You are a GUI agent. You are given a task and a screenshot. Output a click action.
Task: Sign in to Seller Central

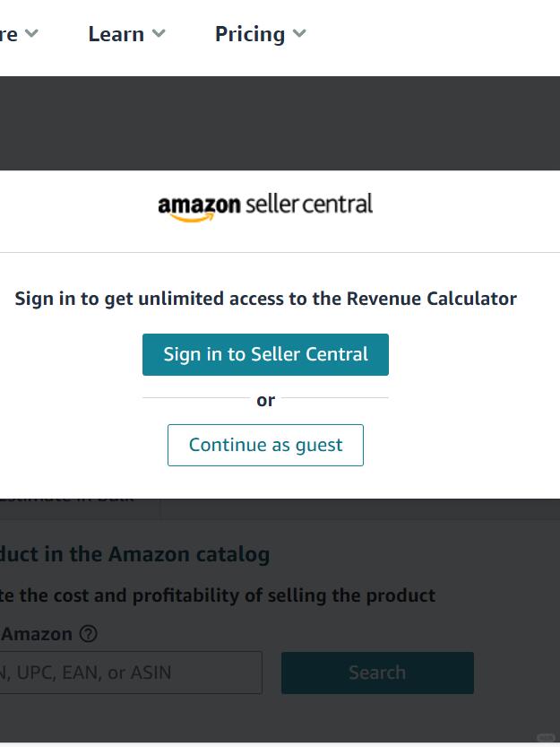pyautogui.click(x=265, y=354)
